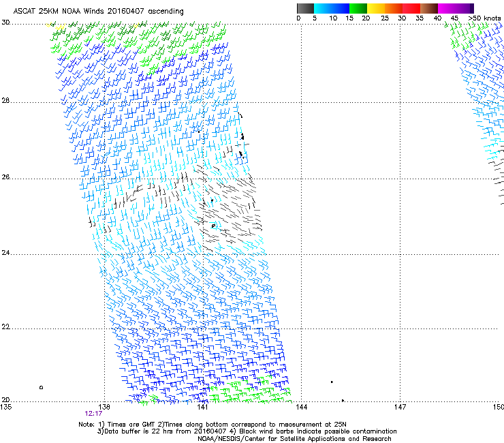The width and height of the screenshot is (504, 443).
Task: Click the purple "12:17" pass time
Action: 93,414
